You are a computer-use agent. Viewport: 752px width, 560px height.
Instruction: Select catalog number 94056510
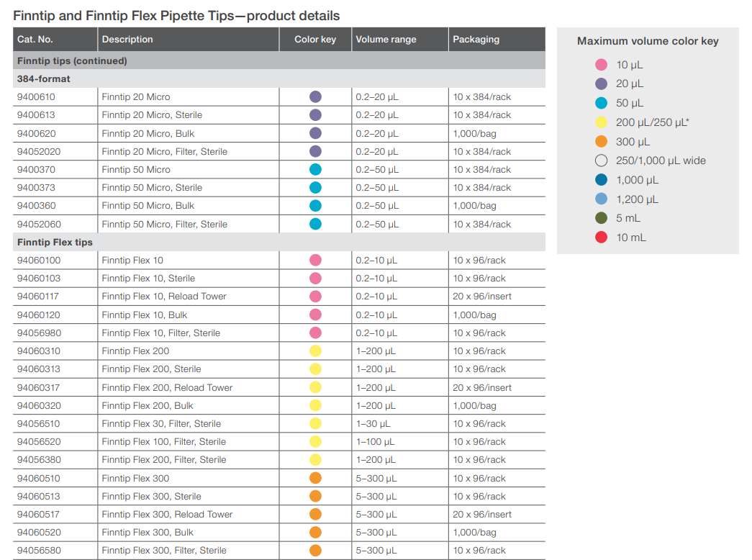point(38,424)
